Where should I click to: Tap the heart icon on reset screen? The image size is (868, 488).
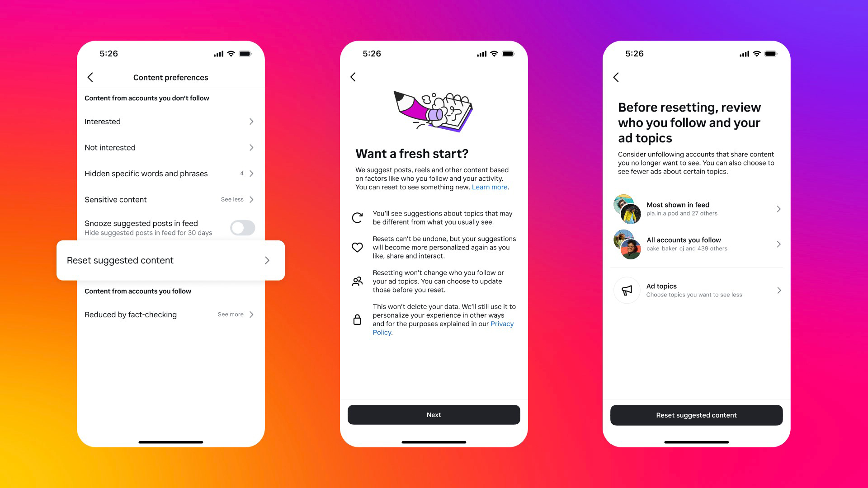[x=359, y=247]
